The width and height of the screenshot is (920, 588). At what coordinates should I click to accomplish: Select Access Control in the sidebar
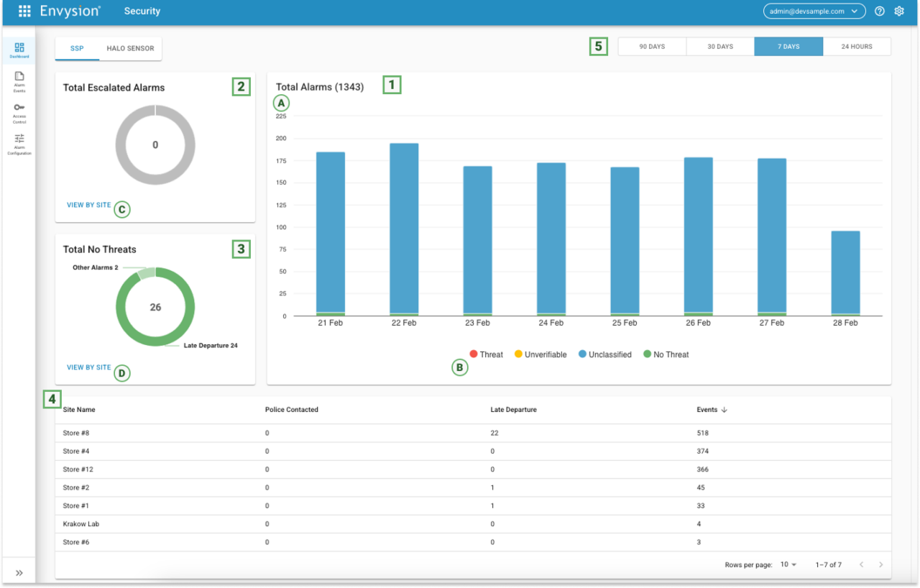pyautogui.click(x=19, y=113)
